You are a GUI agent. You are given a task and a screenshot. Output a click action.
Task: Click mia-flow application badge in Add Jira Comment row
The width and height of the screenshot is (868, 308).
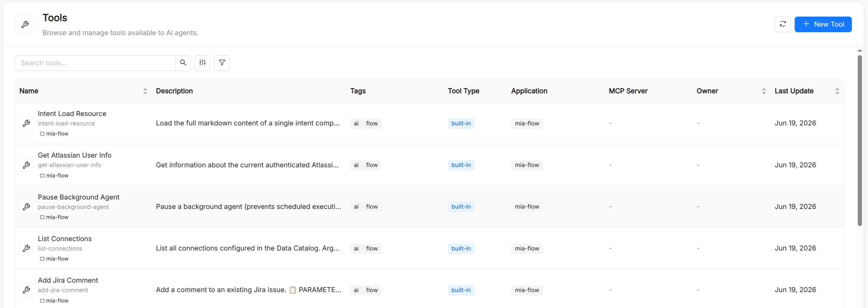coord(527,290)
